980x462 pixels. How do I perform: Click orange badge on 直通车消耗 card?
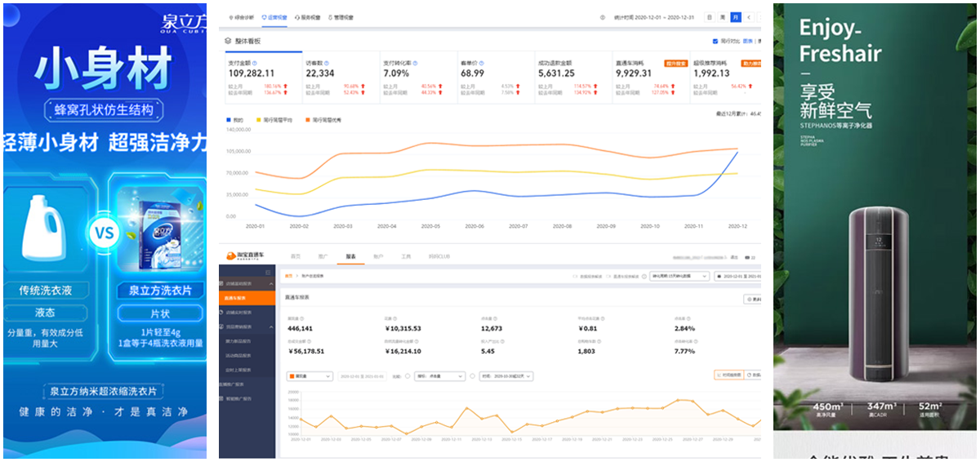click(675, 63)
